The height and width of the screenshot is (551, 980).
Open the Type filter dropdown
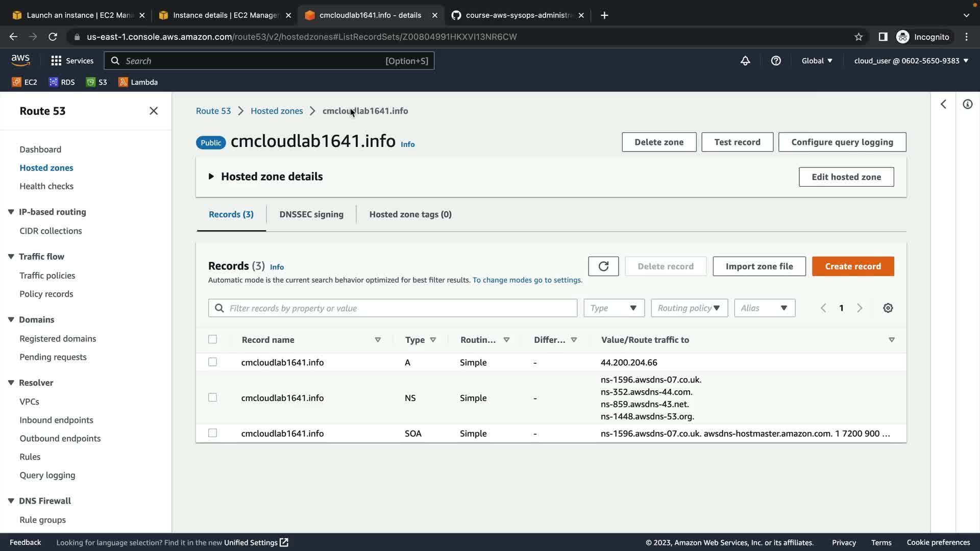click(x=614, y=308)
